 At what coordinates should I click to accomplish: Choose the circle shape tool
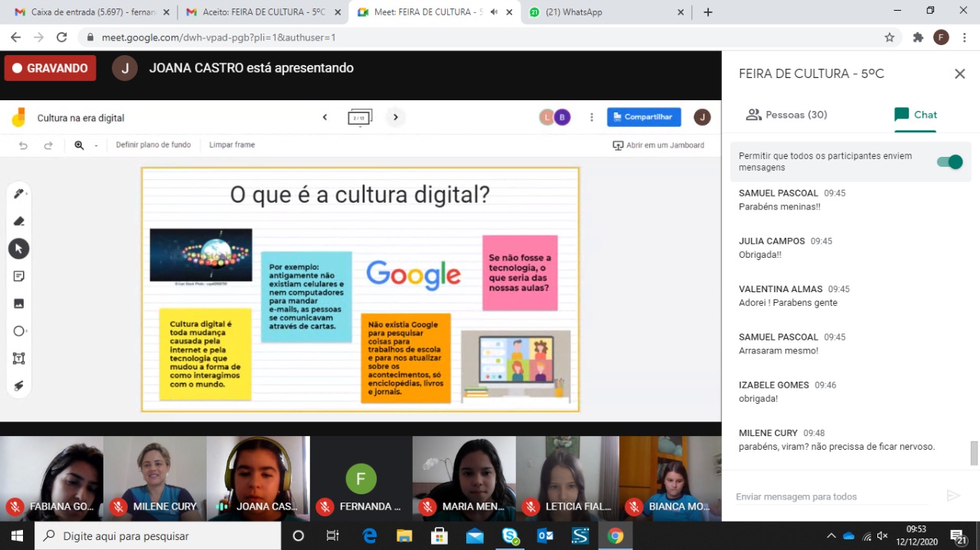point(19,331)
